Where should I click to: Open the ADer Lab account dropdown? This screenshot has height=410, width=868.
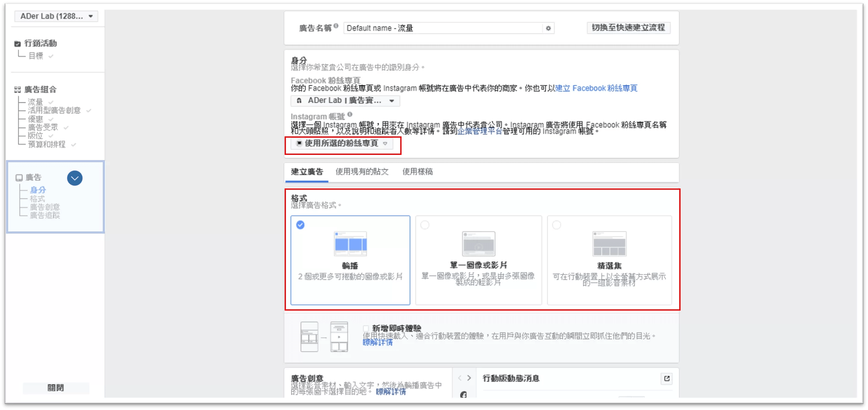[x=57, y=16]
